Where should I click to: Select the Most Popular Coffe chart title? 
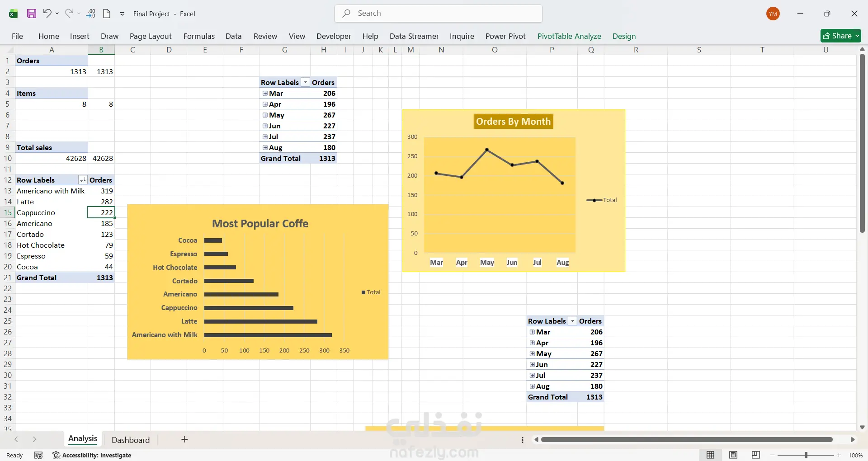pos(260,224)
